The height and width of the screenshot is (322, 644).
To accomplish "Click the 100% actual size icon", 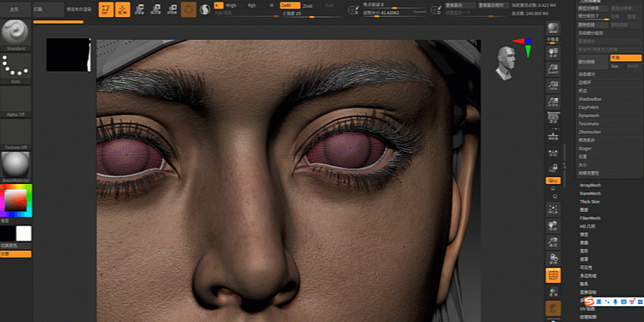I will pyautogui.click(x=552, y=85).
